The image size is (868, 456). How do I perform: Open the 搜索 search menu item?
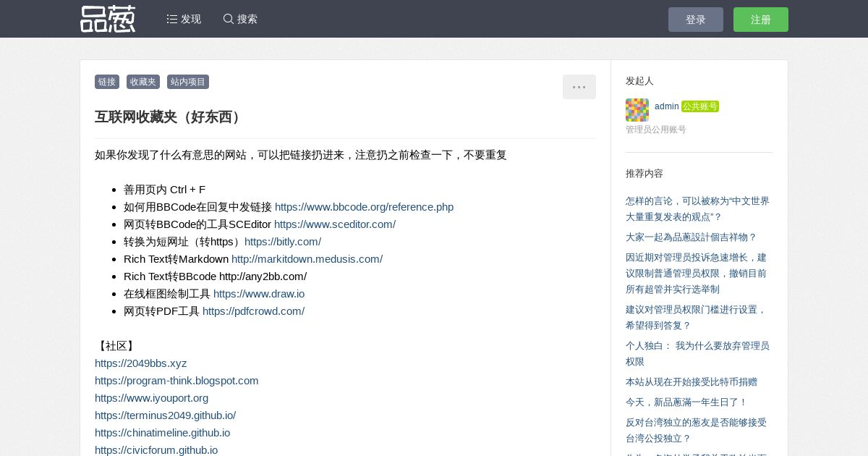240,19
